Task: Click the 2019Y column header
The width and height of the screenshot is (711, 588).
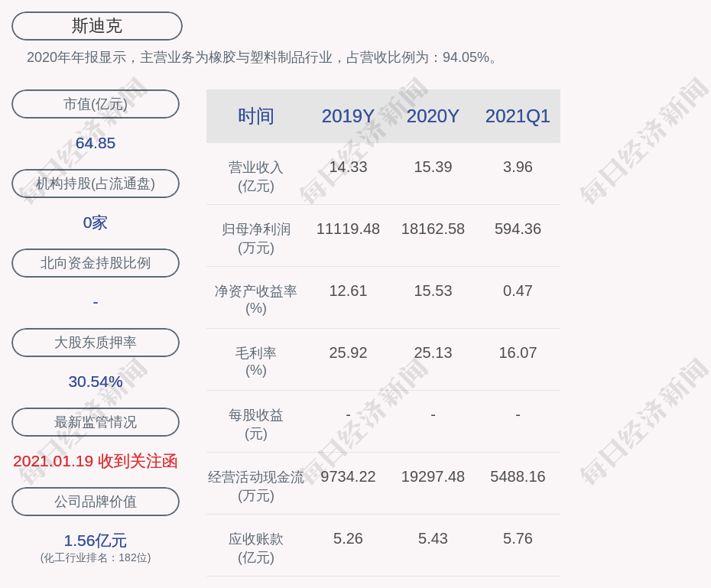Action: point(349,116)
